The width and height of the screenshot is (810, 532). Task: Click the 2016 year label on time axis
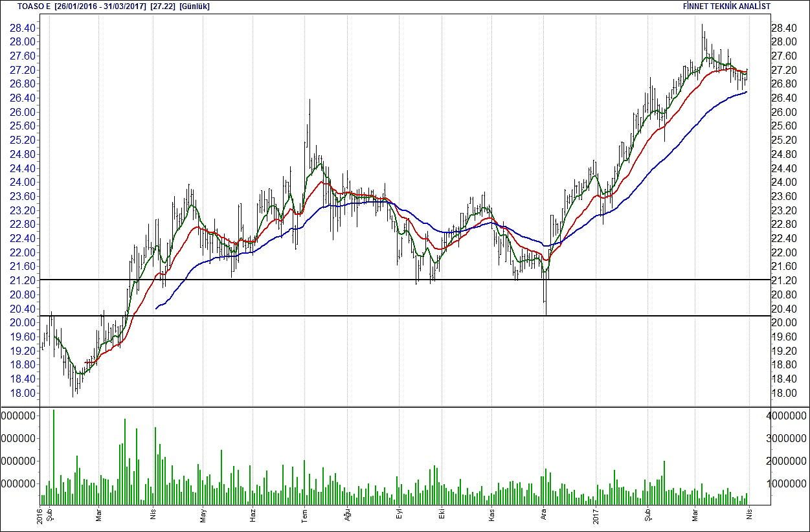point(41,515)
